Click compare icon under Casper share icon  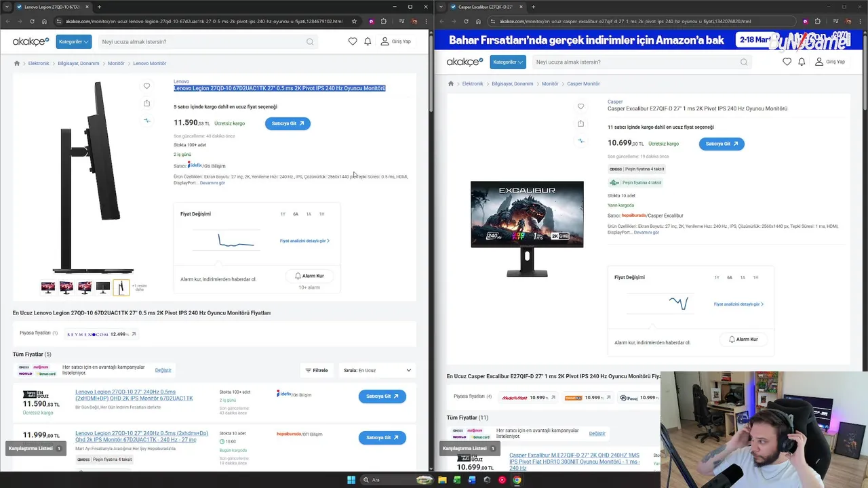580,140
